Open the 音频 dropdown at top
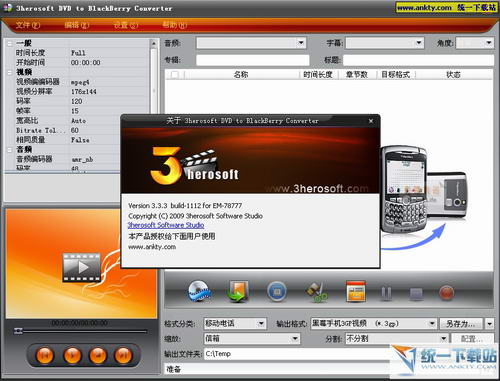 click(301, 43)
